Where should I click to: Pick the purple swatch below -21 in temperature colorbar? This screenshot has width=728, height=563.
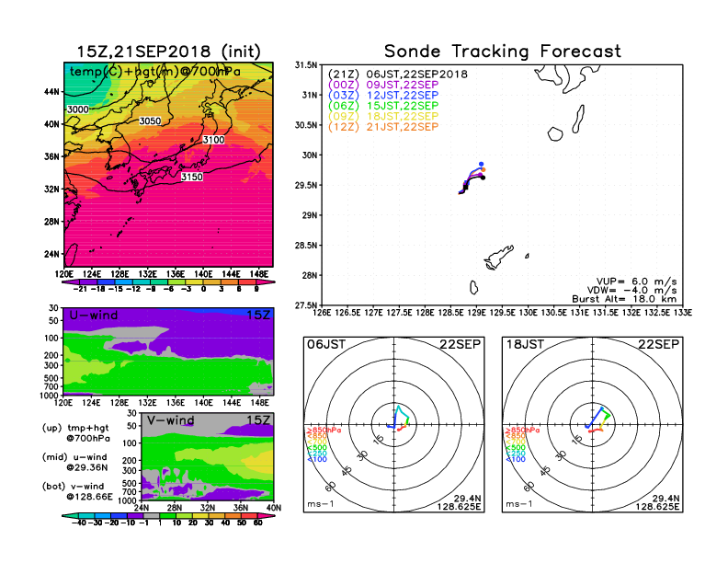point(71,282)
